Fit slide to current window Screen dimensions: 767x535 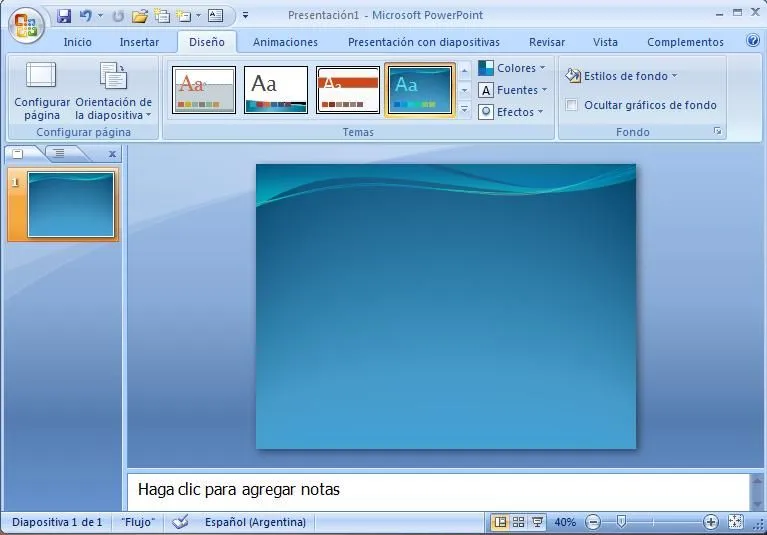tap(735, 522)
